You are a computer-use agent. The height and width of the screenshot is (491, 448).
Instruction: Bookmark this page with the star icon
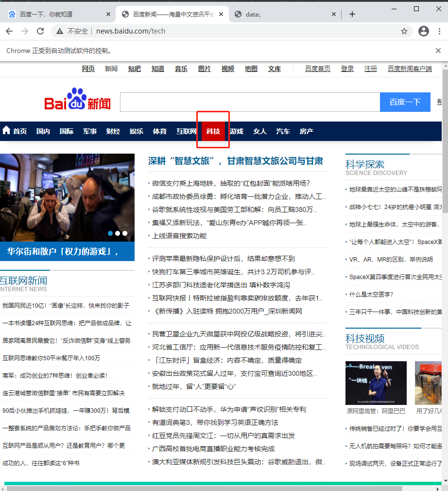(404, 31)
